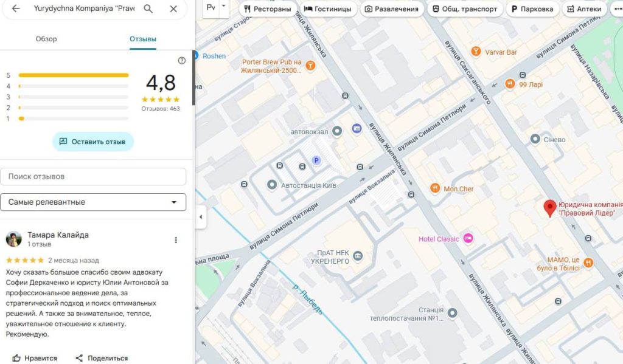The height and width of the screenshot is (364, 623).
Task: Click the bus stop icon near 99 Ларі
Action: [523, 75]
